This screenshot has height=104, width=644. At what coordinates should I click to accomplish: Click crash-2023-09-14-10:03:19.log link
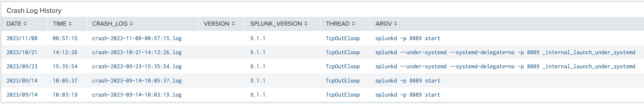pyautogui.click(x=137, y=95)
